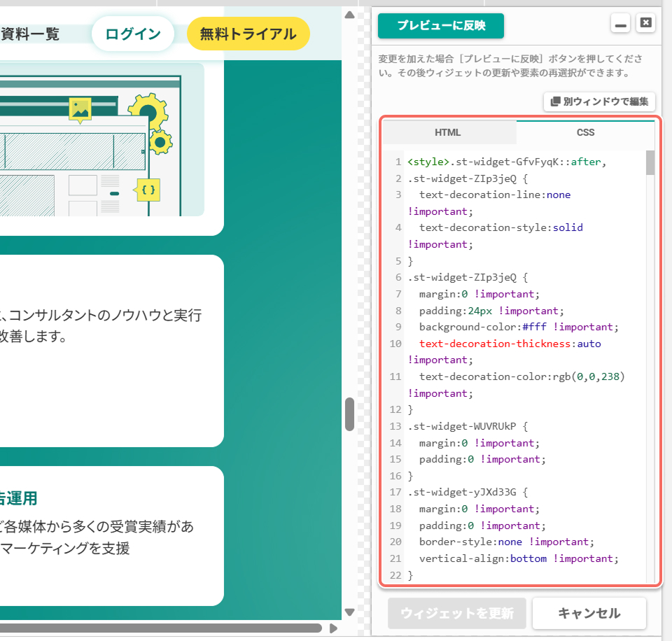The image size is (672, 641).
Task: Click the yellow image icon in illustration
Action: (80, 110)
